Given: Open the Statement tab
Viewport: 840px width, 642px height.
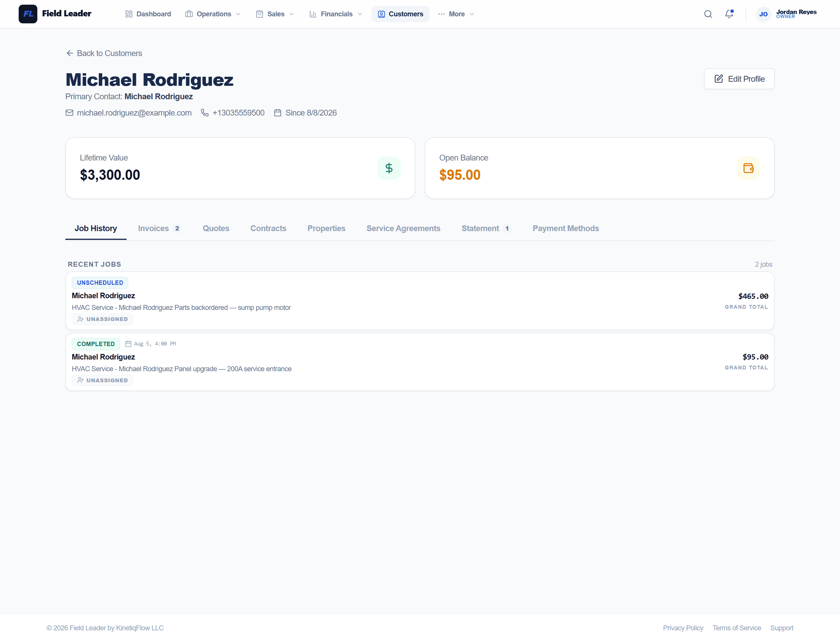Looking at the screenshot, I should pos(486,228).
